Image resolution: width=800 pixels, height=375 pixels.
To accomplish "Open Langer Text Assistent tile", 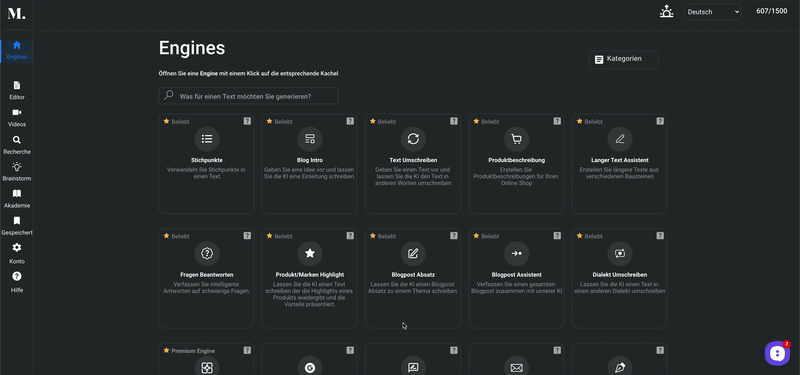I will click(x=619, y=163).
